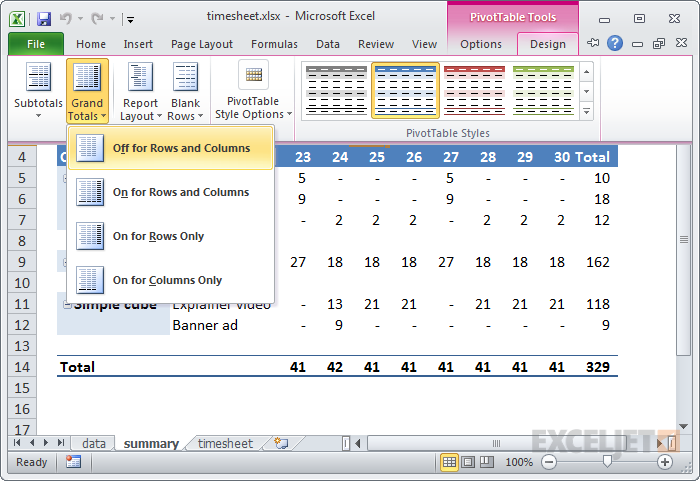Open the Review tab
The width and height of the screenshot is (700, 481).
376,44
